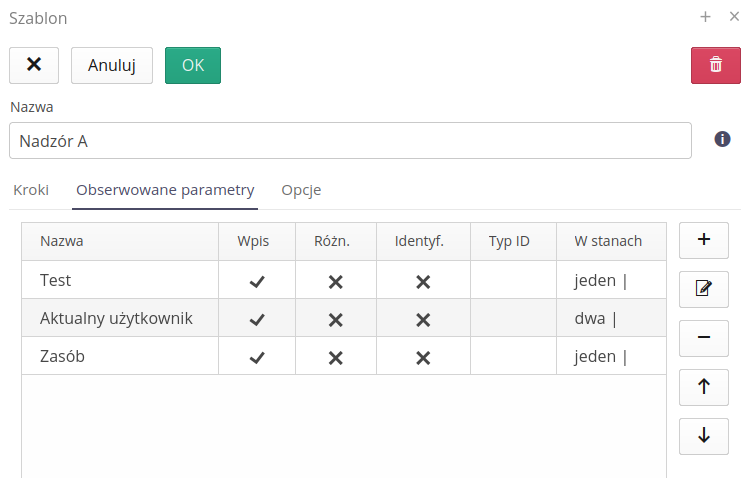
Task: Open the Opcje tab
Action: coord(301,190)
